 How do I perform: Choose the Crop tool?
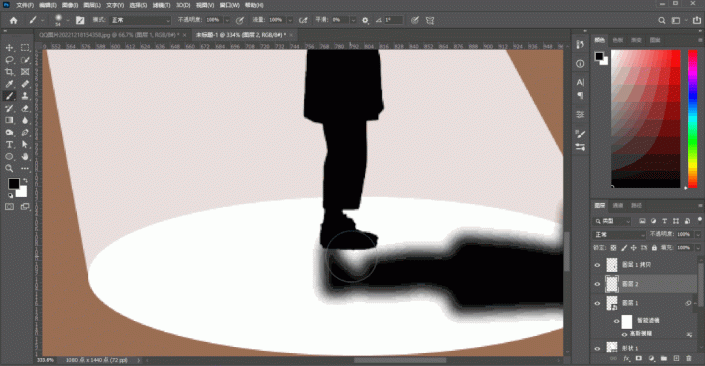9,72
